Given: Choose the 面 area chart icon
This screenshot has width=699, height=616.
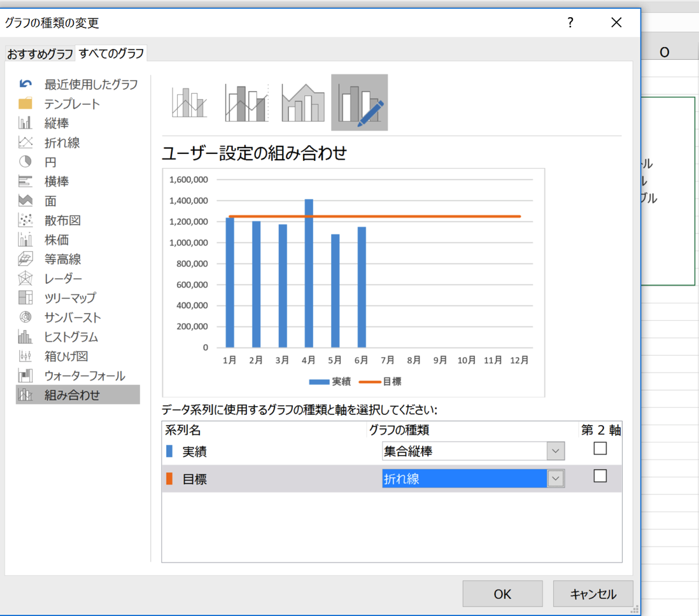Looking at the screenshot, I should [x=25, y=200].
